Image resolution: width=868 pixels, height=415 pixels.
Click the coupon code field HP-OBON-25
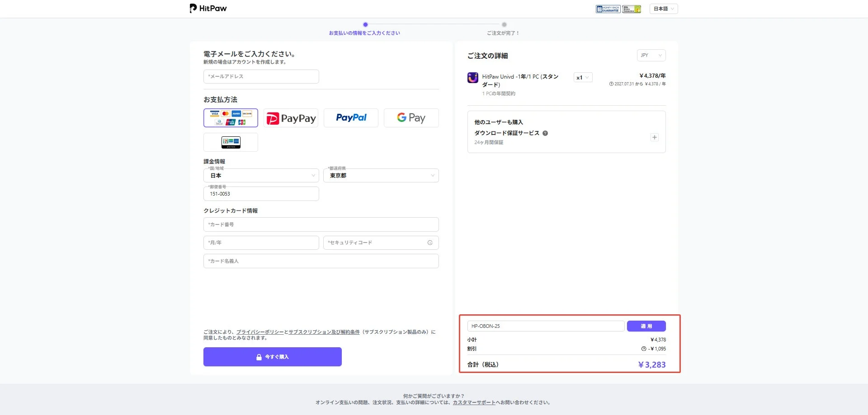click(546, 326)
